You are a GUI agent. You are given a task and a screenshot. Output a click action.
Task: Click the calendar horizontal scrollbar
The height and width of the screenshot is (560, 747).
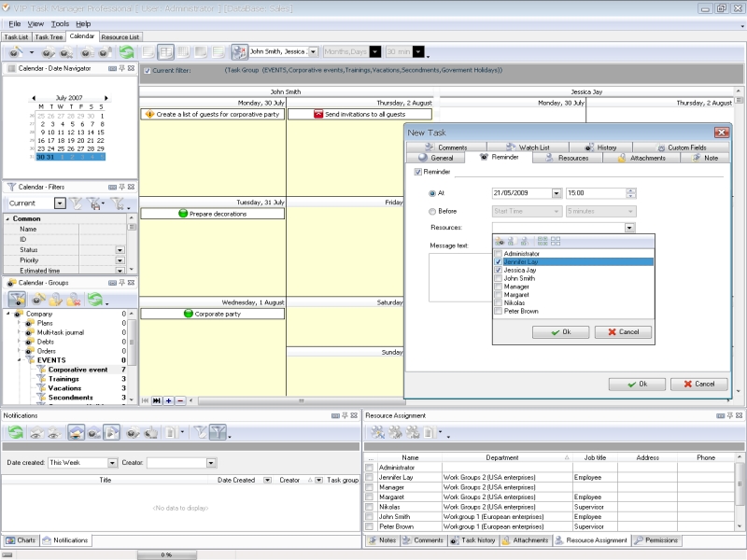pyautogui.click(x=300, y=401)
